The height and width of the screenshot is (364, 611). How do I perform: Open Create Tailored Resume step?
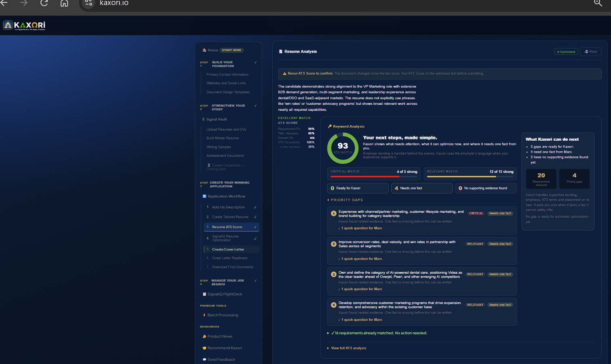231,217
